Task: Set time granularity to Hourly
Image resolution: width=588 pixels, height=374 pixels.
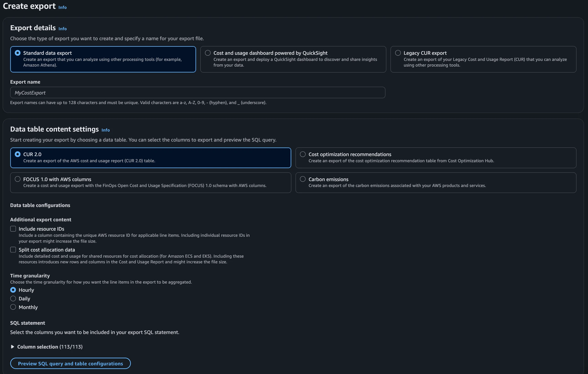Action: (13, 290)
